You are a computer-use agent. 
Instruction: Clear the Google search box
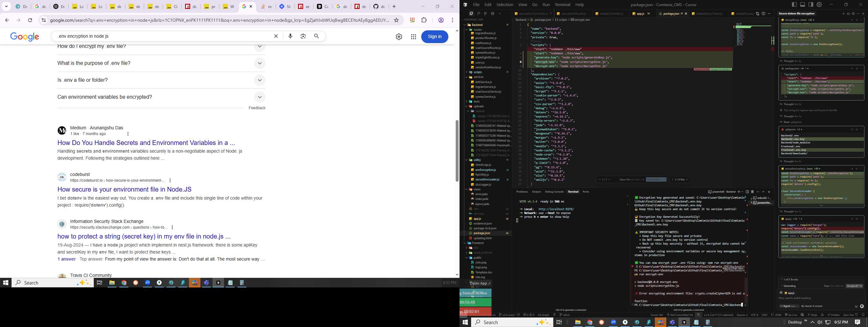(276, 36)
